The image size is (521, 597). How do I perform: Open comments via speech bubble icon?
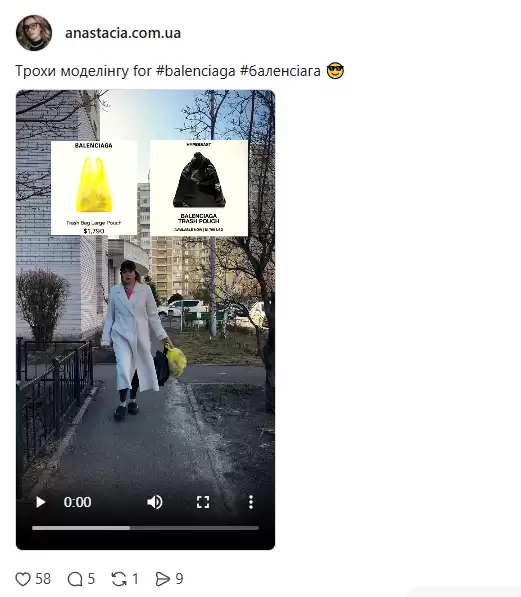(x=75, y=579)
